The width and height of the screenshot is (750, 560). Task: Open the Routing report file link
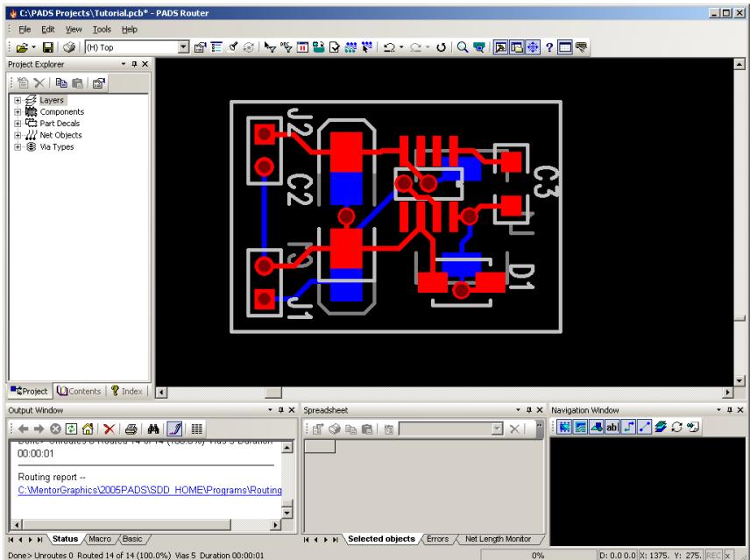149,490
